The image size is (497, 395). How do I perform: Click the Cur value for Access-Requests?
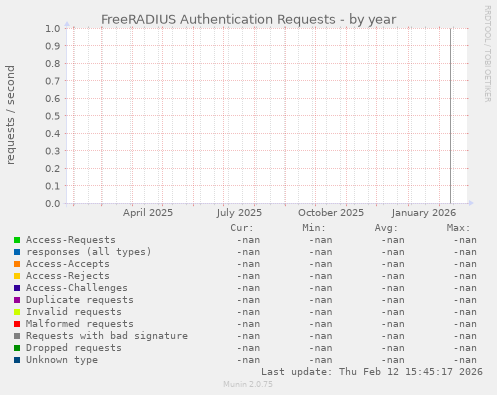248,240
